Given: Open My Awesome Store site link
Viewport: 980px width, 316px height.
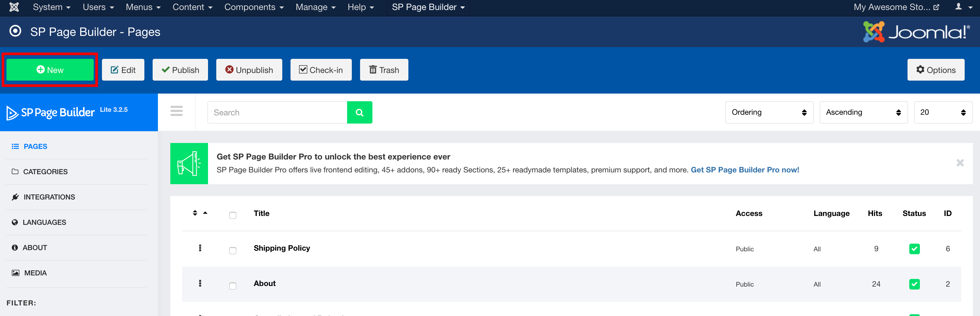Looking at the screenshot, I should point(896,7).
